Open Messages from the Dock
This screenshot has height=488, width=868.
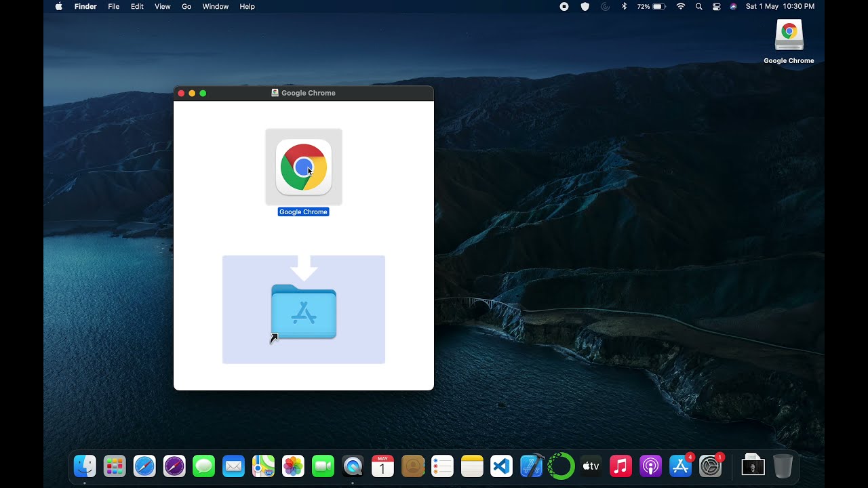click(x=204, y=466)
